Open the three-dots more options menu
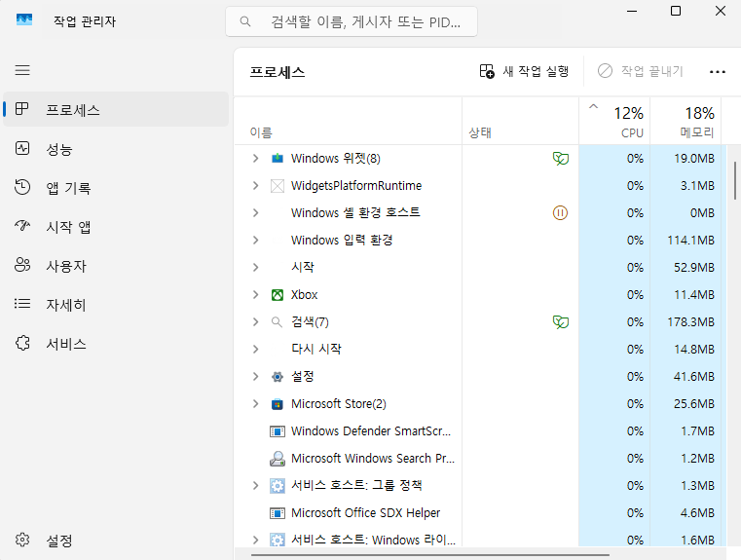The height and width of the screenshot is (560, 741). [x=718, y=72]
